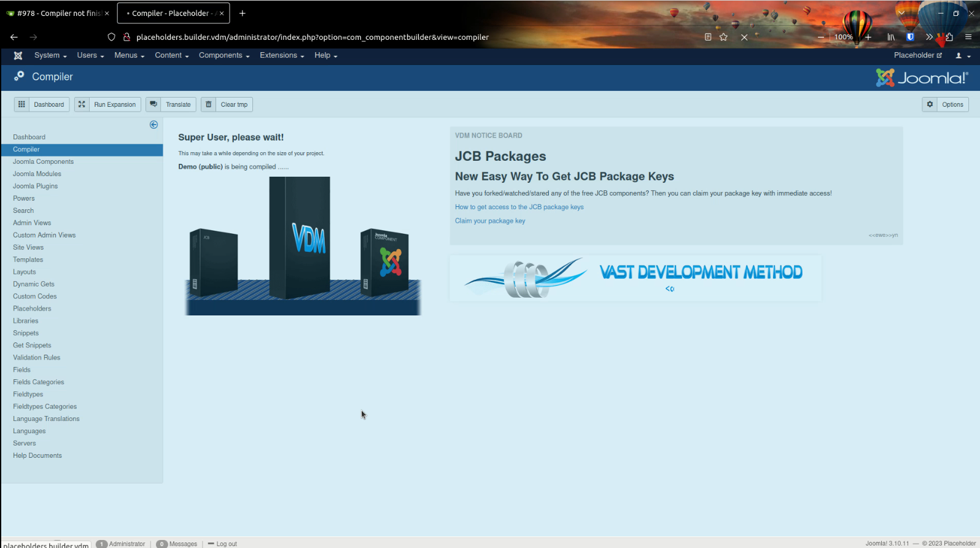Stop loading page with X icon
The width and height of the screenshot is (980, 548).
coord(744,37)
